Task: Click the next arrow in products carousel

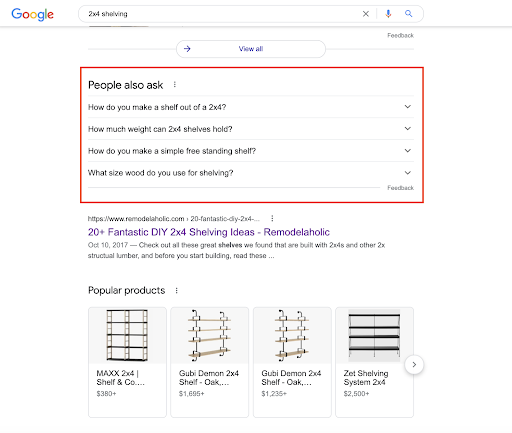Action: pos(414,365)
